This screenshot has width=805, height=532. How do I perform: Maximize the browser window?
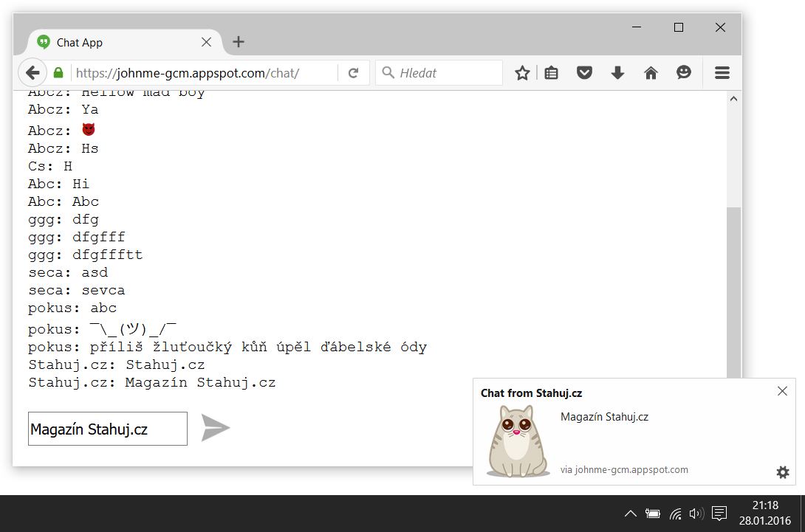[678, 27]
